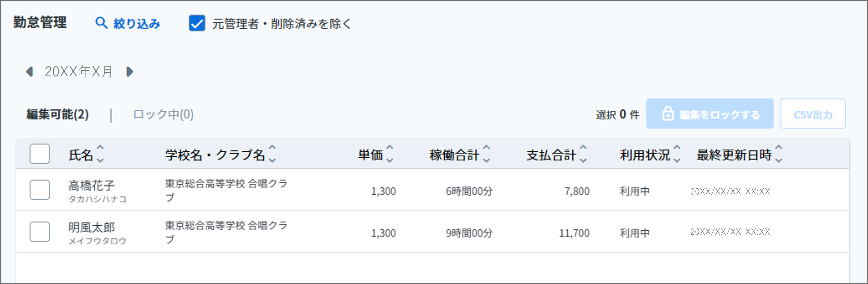
Task: Sort by 利用状況 column arrows
Action: pyautogui.click(x=677, y=154)
